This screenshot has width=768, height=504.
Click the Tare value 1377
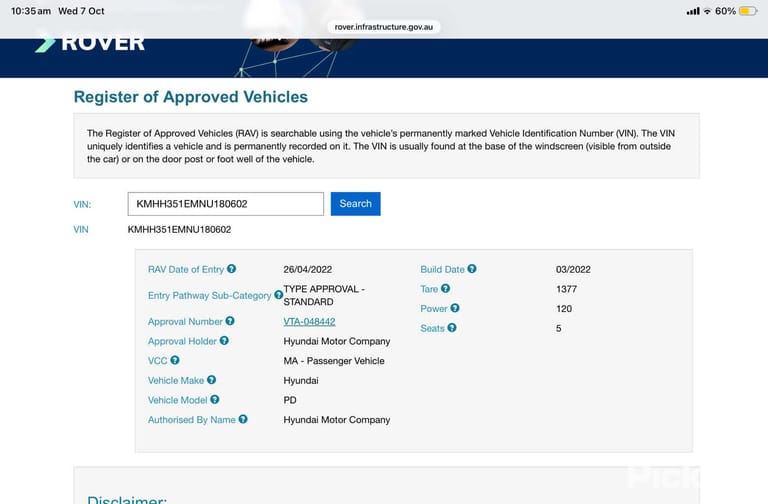click(x=566, y=289)
